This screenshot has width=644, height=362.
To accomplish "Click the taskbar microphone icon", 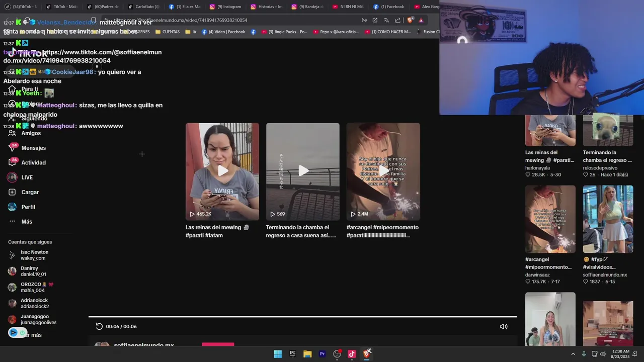I will point(584,354).
